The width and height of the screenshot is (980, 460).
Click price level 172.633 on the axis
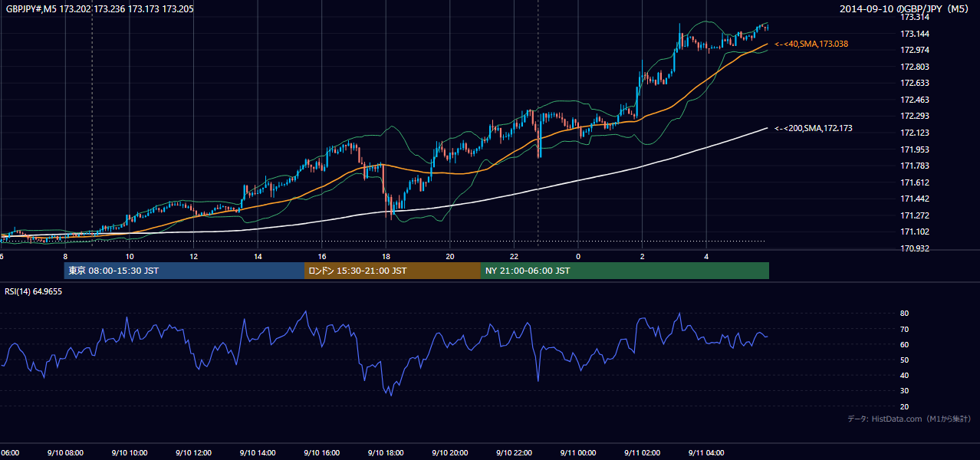coord(915,83)
